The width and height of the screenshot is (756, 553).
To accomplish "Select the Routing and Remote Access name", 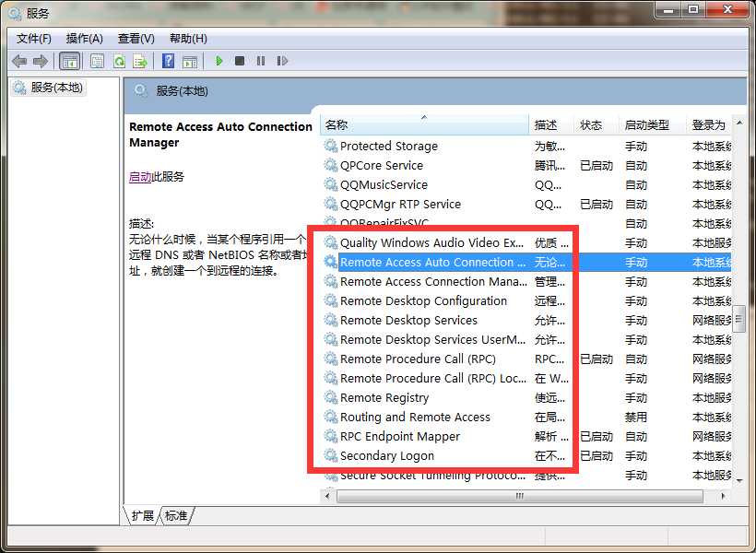I will coord(415,417).
